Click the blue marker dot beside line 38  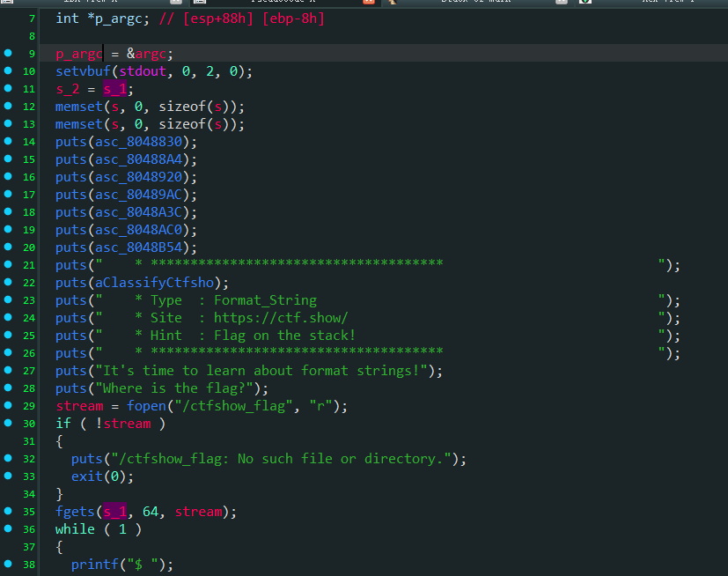(8, 565)
